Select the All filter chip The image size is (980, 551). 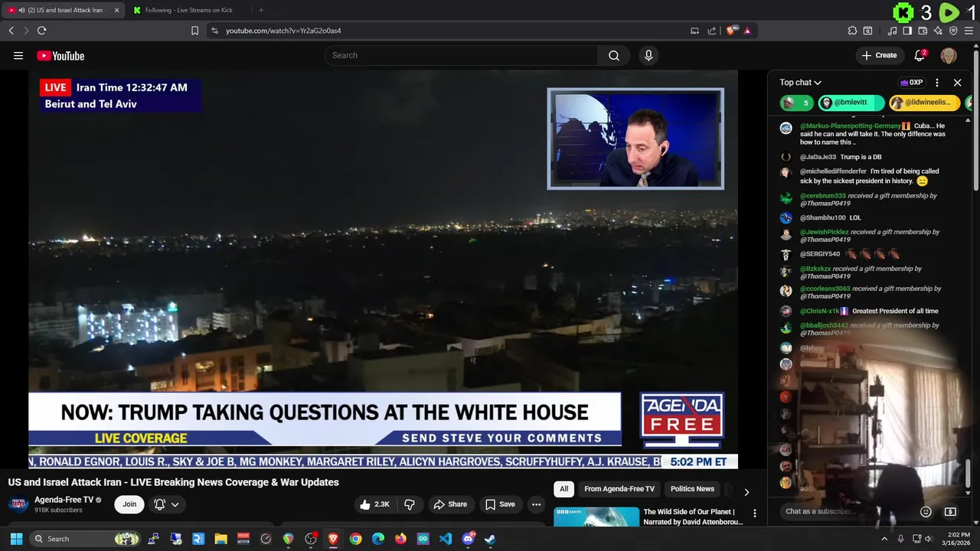(563, 489)
